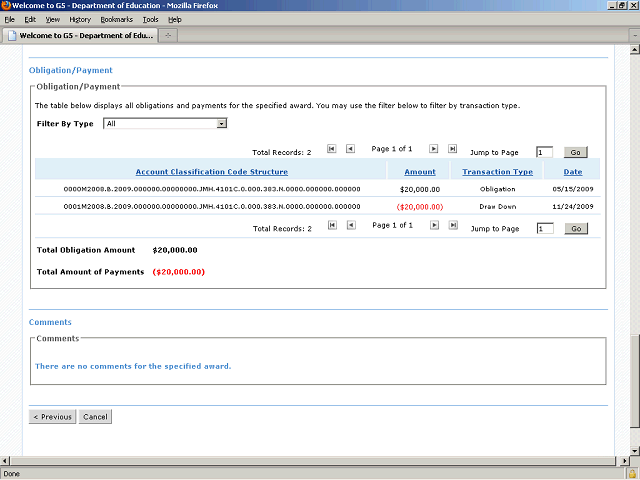
Task: Open the File menu
Action: 10,19
